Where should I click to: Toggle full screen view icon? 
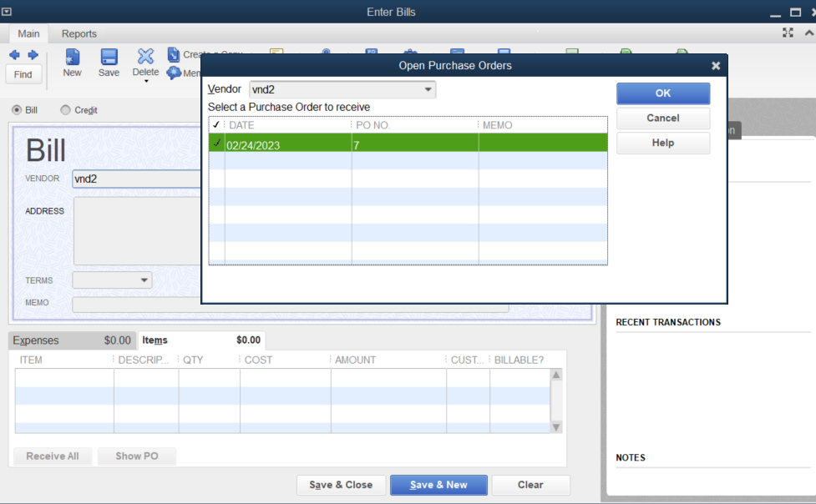pyautogui.click(x=788, y=33)
